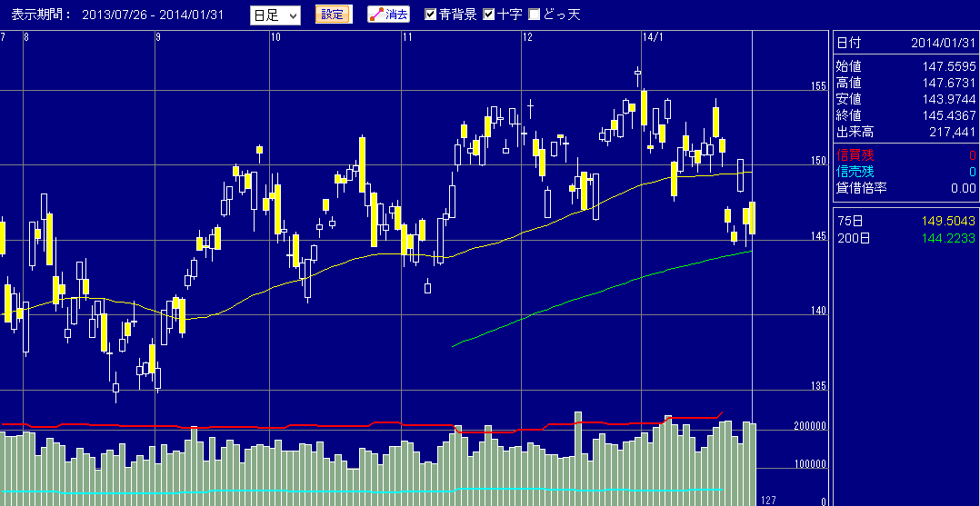Click the 設定 button
Screen dimensions: 980x506
point(333,15)
